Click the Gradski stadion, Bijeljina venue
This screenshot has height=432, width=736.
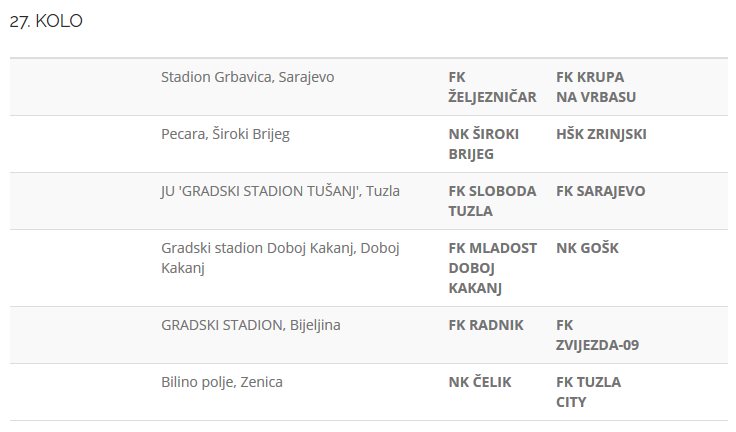pos(243,325)
